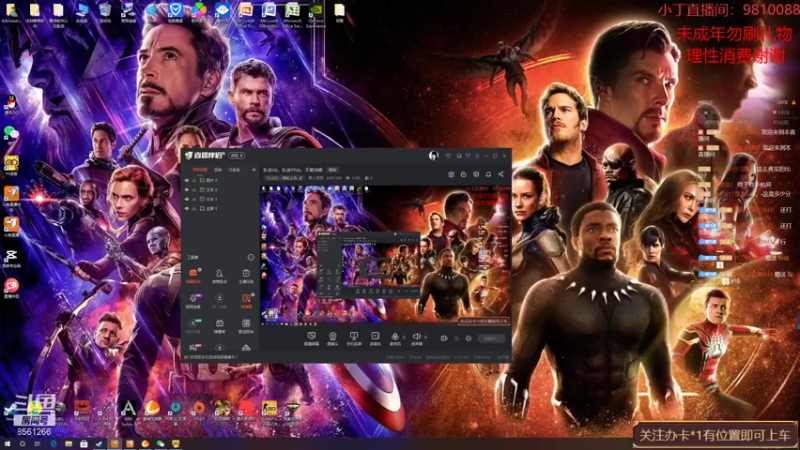Toggle visibility of the third source layer
The image size is (800, 450).
187,199
